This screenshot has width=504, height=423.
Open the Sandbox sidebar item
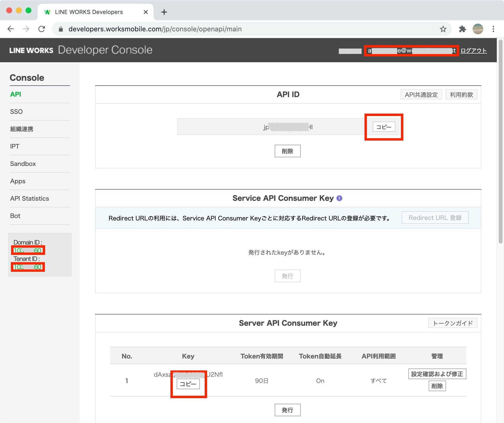point(23,164)
